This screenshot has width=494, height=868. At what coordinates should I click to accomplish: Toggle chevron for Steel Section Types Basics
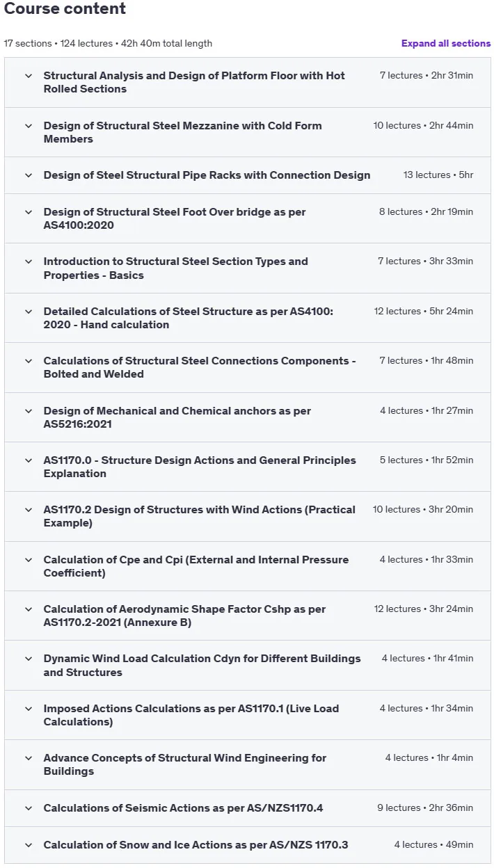coord(29,262)
